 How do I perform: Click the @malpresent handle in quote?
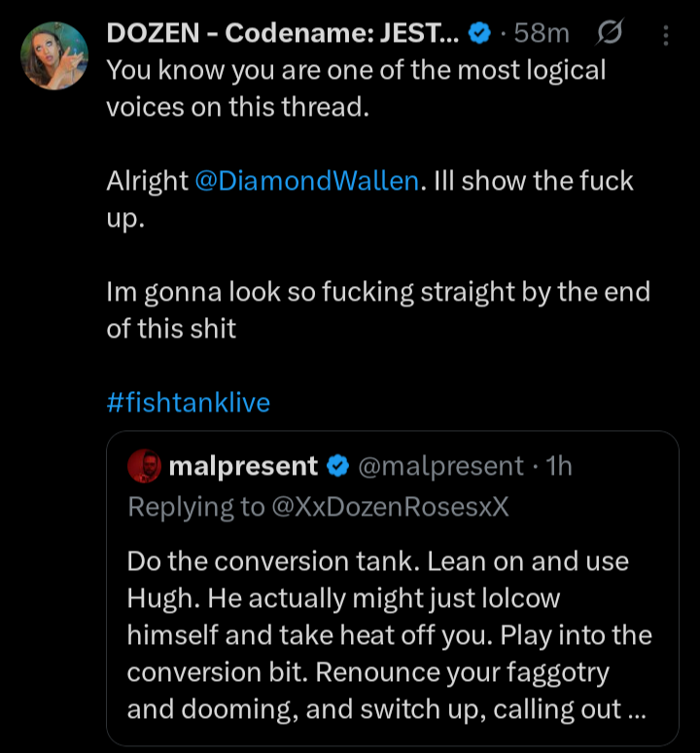440,466
